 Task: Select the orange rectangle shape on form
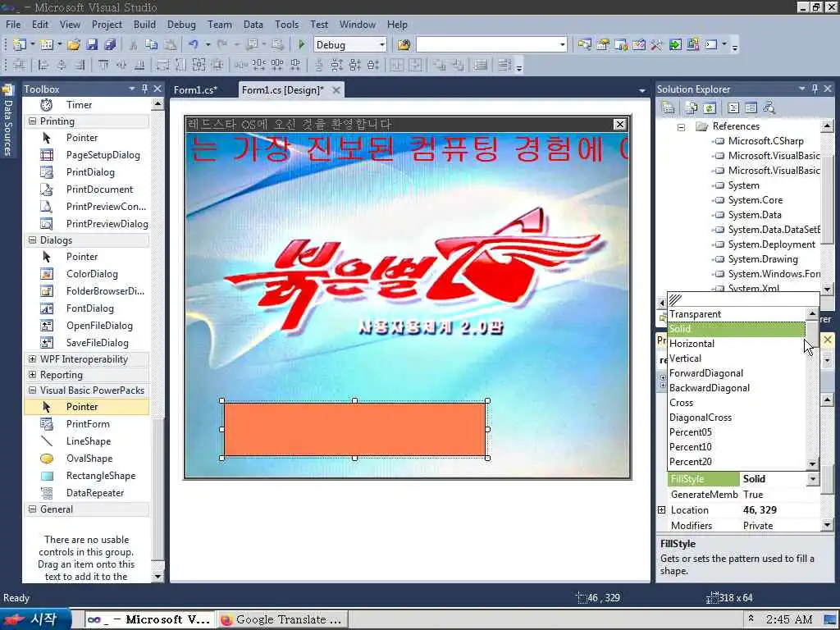354,429
